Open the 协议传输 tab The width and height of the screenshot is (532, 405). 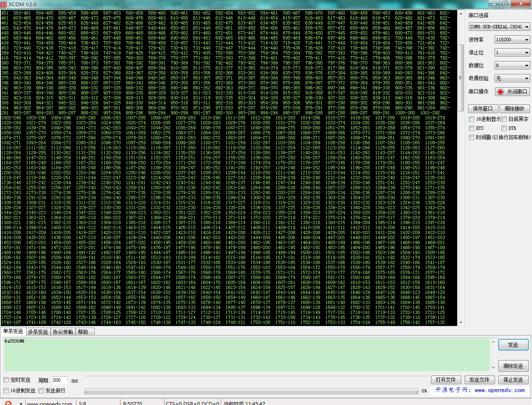[x=63, y=332]
